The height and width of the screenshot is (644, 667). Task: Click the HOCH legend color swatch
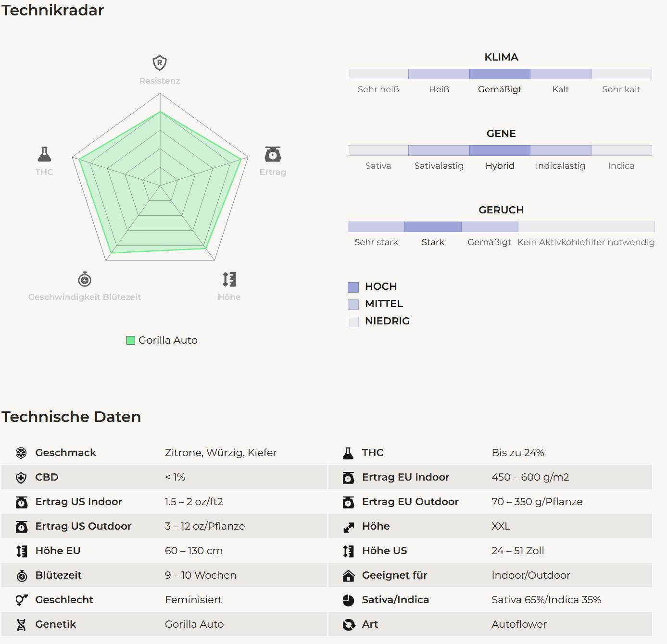[x=353, y=287]
